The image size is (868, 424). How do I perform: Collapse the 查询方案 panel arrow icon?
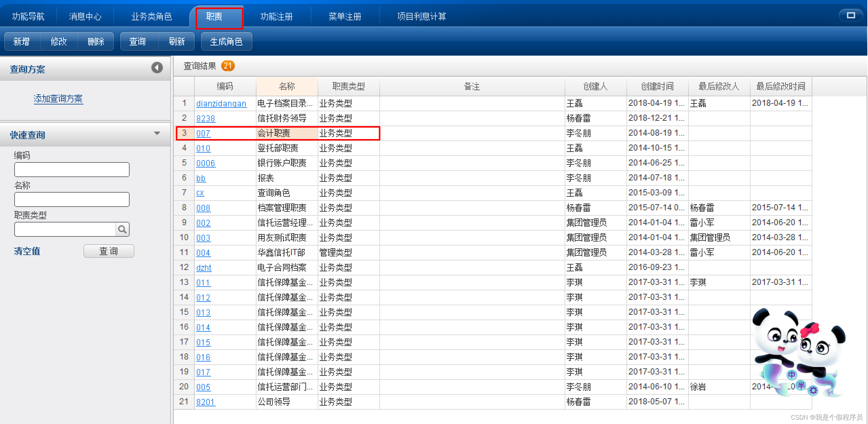click(157, 68)
